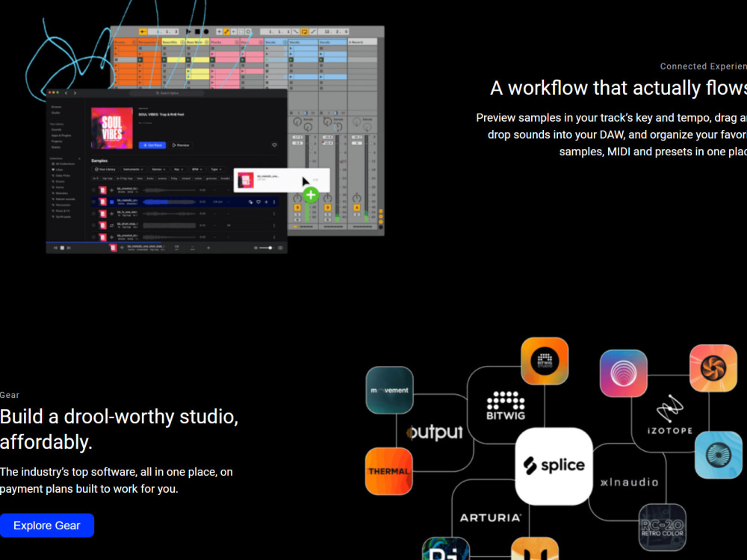The width and height of the screenshot is (747, 560).
Task: Click previous track in Splice player bar
Action: [55, 248]
